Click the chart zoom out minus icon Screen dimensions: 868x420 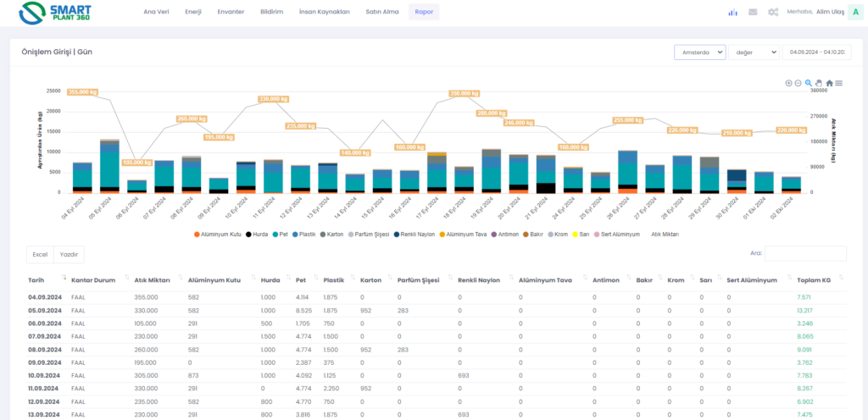point(798,83)
